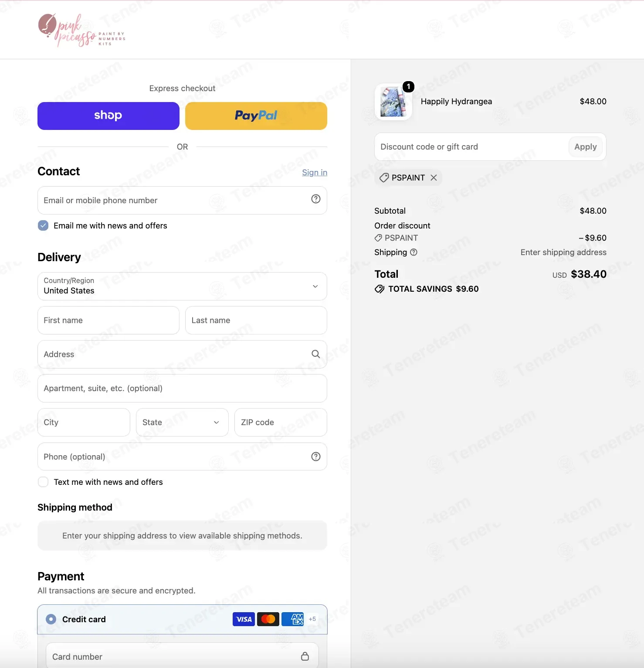Click the Last name field
This screenshot has height=668, width=644.
[x=256, y=320]
